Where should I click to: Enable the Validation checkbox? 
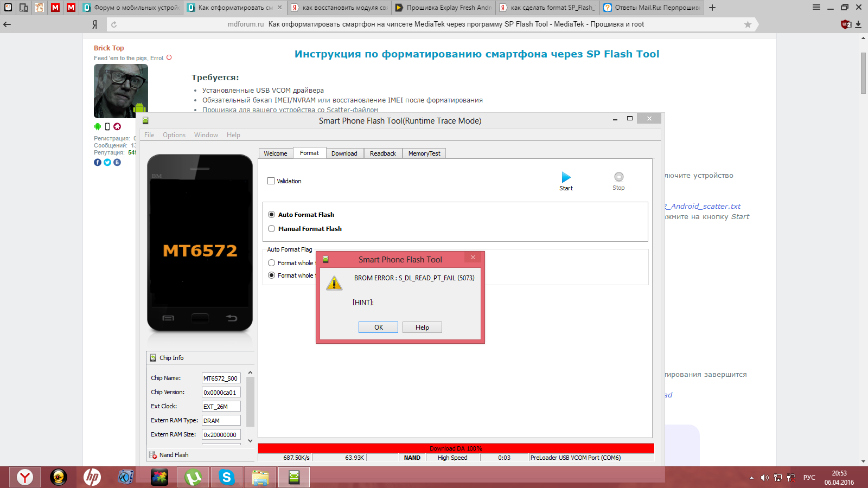[271, 181]
